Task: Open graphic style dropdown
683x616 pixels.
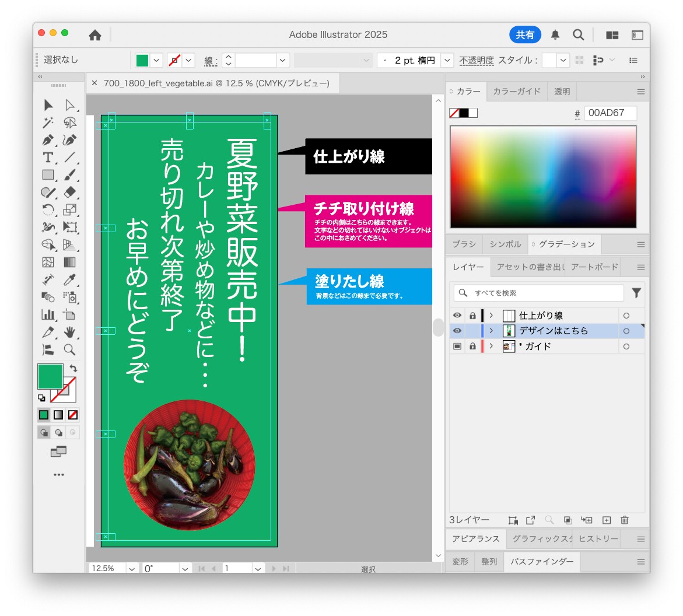Action: pos(563,60)
